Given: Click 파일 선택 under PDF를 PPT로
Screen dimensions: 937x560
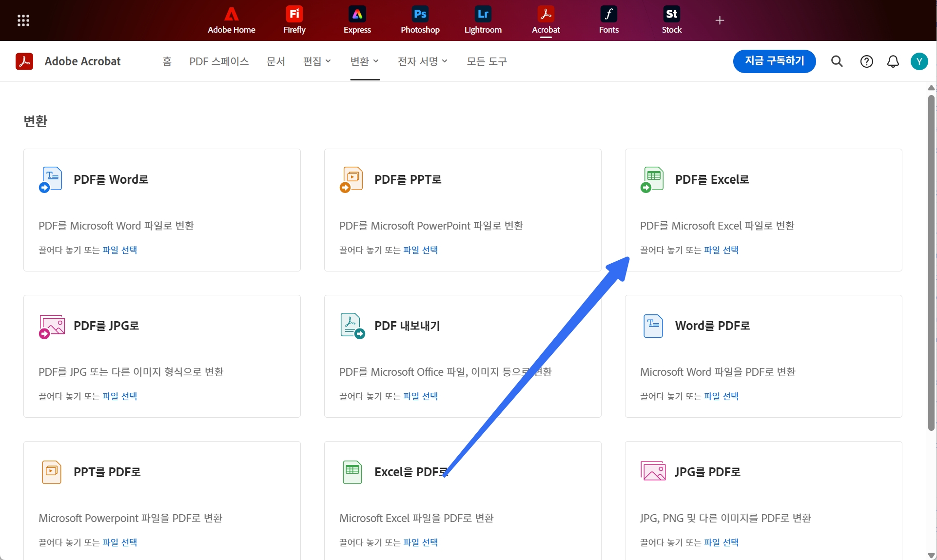Looking at the screenshot, I should 421,250.
